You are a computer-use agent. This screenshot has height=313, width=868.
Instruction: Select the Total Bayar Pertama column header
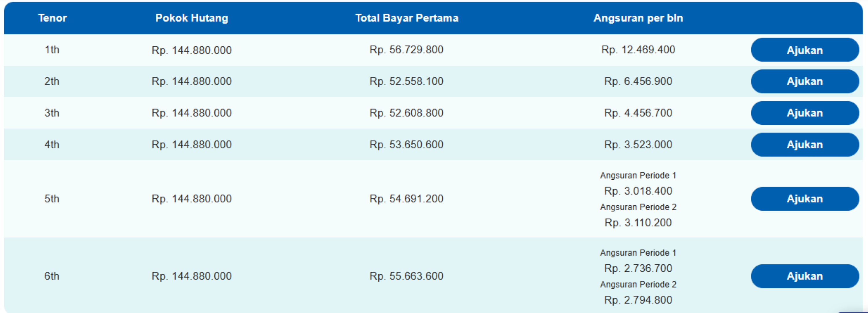pos(407,18)
